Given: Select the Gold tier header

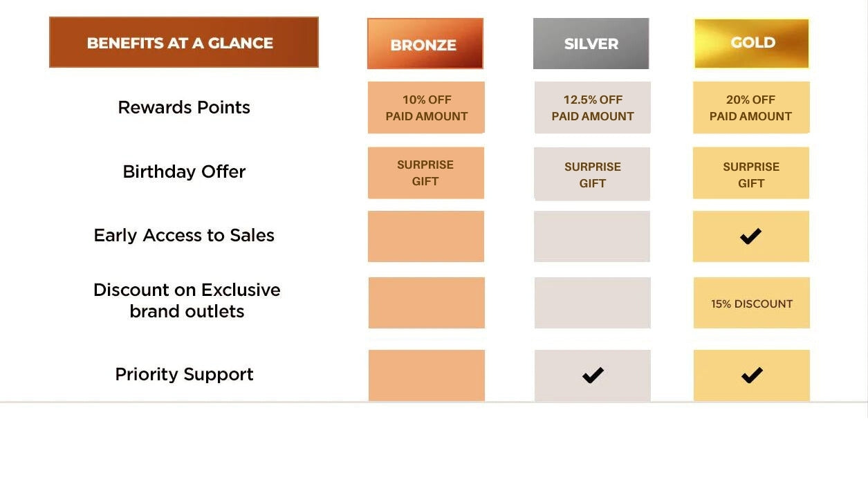Looking at the screenshot, I should pyautogui.click(x=752, y=43).
